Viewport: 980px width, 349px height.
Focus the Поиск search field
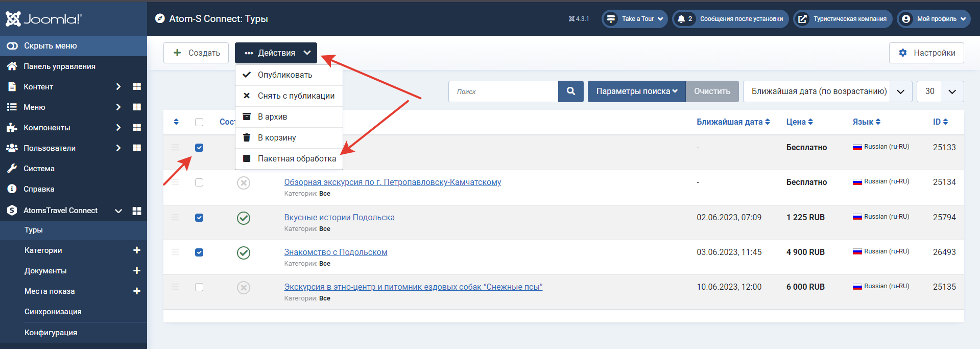(504, 91)
